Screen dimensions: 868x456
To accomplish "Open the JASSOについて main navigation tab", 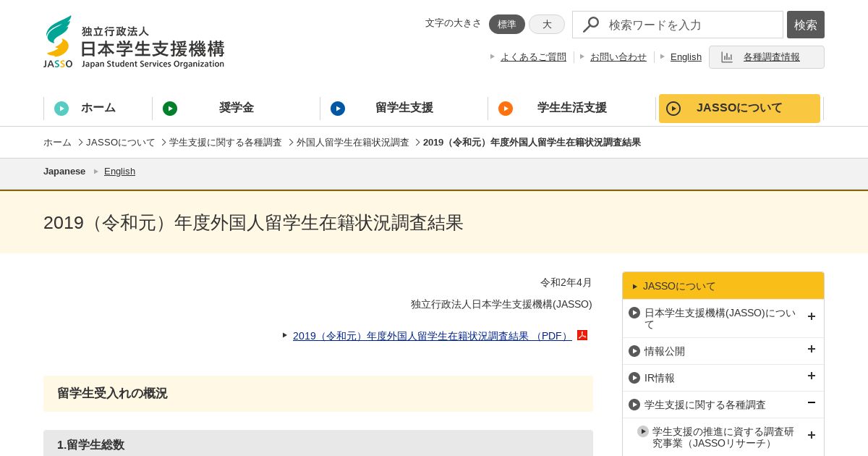I will pyautogui.click(x=739, y=109).
